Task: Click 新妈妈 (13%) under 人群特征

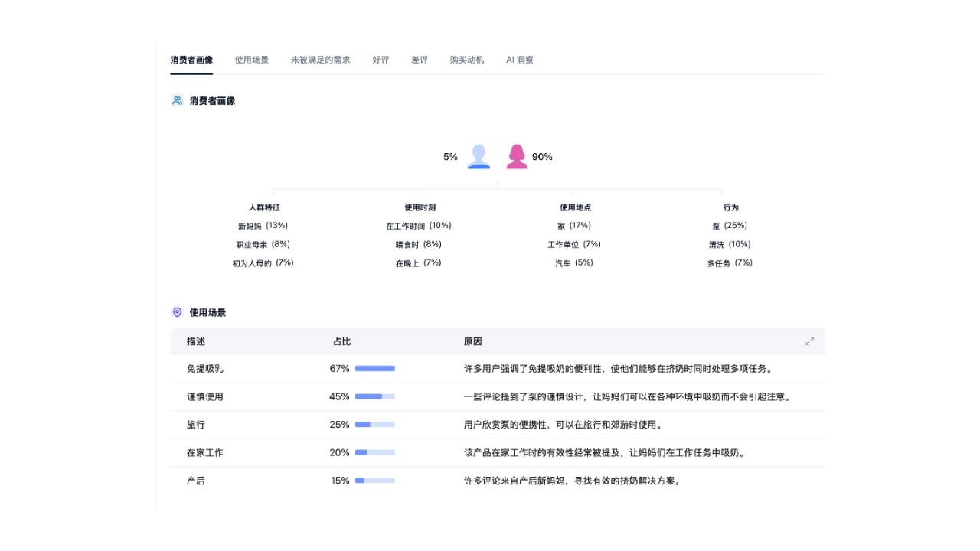Action: (x=263, y=225)
